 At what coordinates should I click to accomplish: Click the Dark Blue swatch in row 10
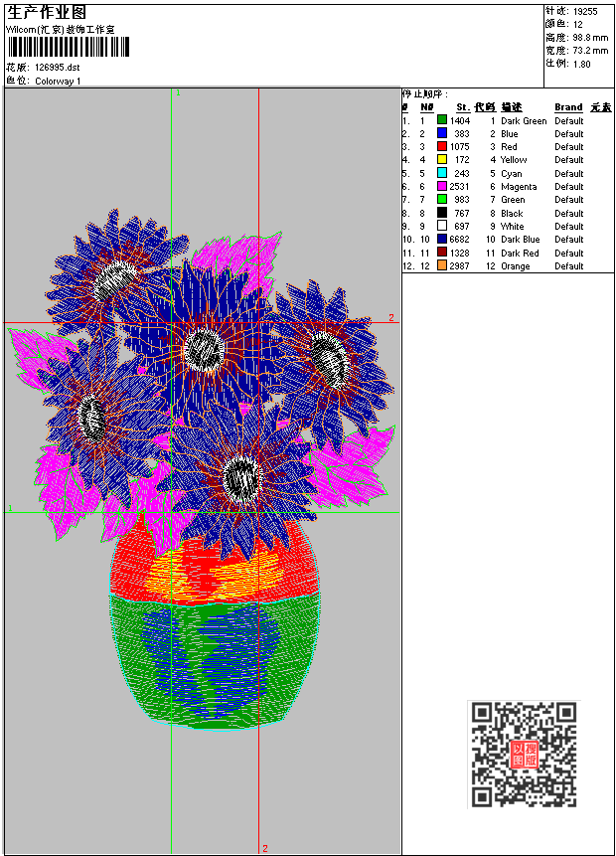(442, 240)
